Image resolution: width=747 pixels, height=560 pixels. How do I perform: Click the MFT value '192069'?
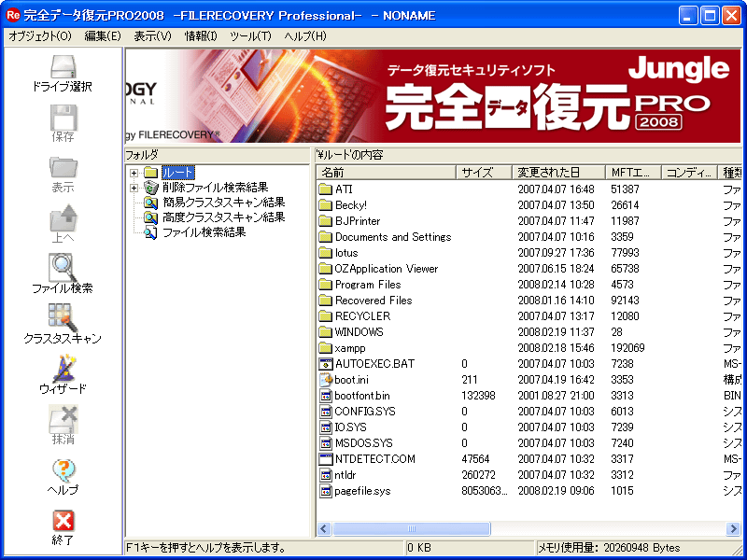pos(627,348)
